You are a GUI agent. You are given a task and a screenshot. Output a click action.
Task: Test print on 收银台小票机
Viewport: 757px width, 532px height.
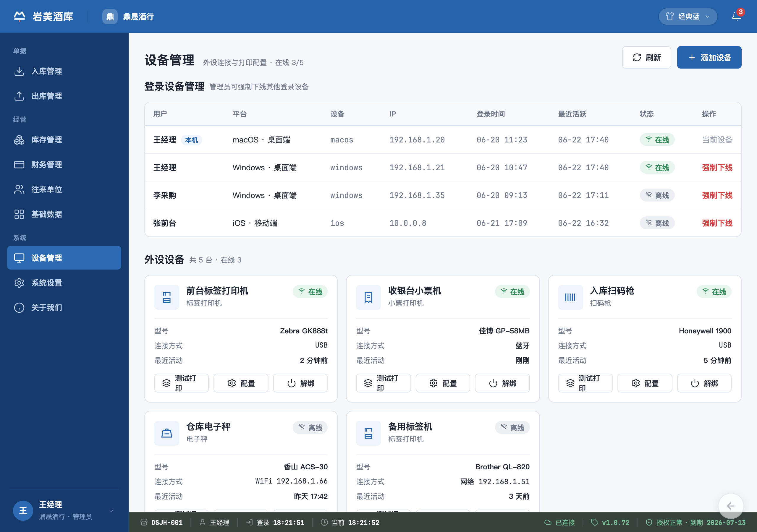point(383,383)
